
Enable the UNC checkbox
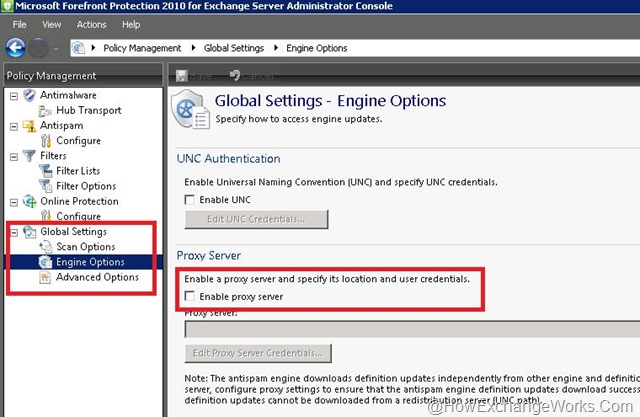pyautogui.click(x=191, y=200)
